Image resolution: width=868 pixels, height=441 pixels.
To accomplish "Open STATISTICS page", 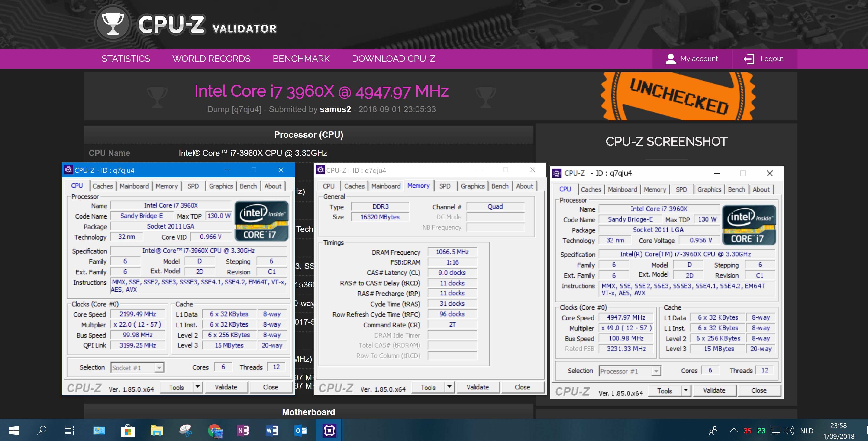I will click(126, 59).
